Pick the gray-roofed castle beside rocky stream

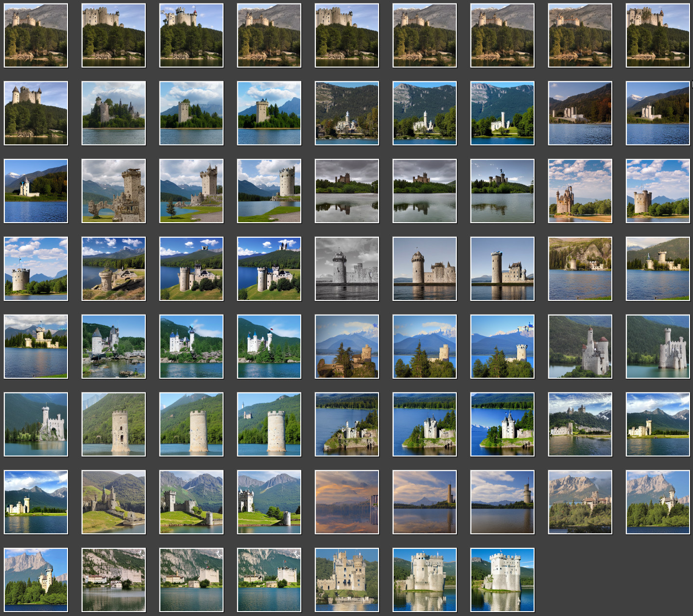point(113,347)
